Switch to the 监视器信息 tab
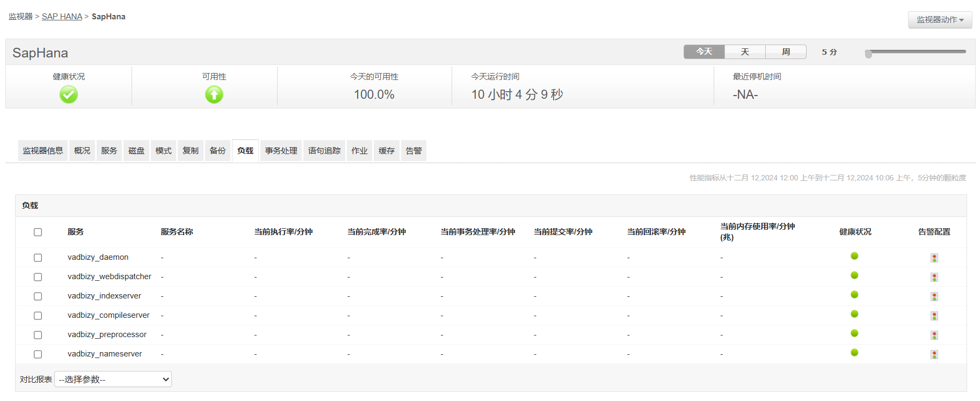 click(x=43, y=151)
